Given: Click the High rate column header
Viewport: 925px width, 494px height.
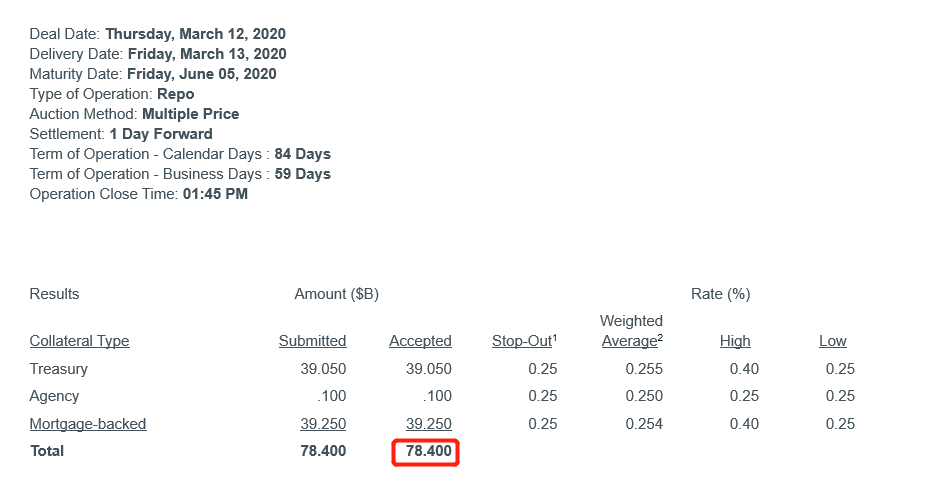Looking at the screenshot, I should click(735, 341).
